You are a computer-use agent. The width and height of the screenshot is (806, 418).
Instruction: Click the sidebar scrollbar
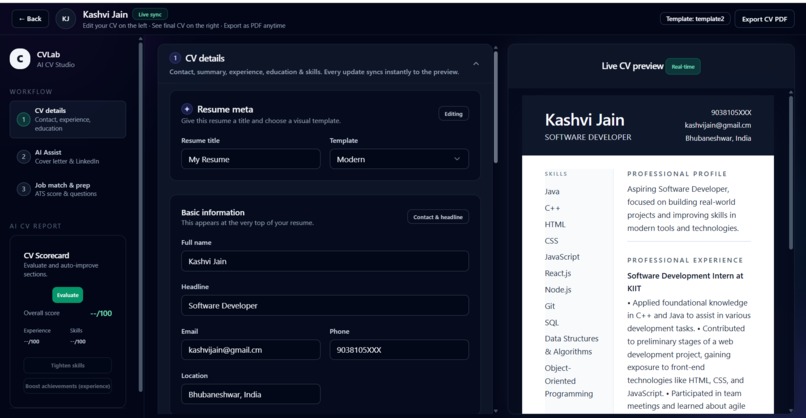(x=140, y=216)
